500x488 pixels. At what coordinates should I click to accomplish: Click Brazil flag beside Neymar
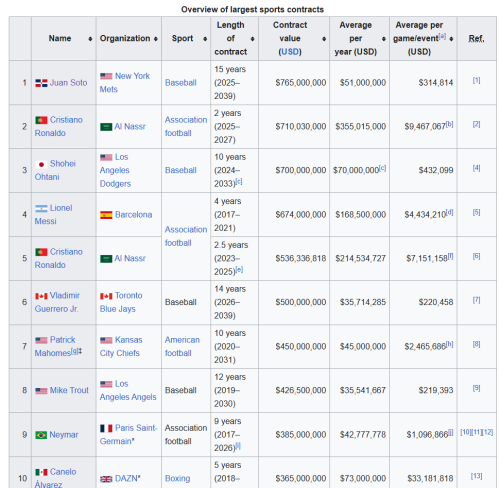click(41, 435)
